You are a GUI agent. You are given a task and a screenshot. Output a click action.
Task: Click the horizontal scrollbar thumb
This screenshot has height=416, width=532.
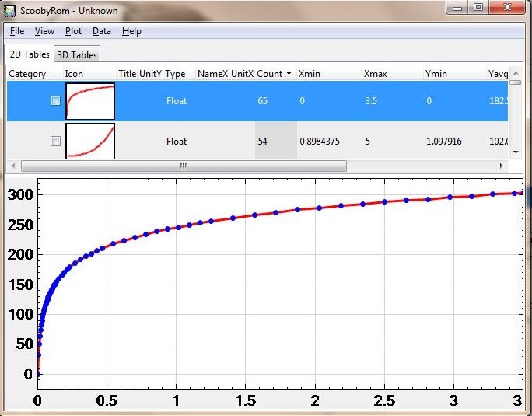pos(184,166)
